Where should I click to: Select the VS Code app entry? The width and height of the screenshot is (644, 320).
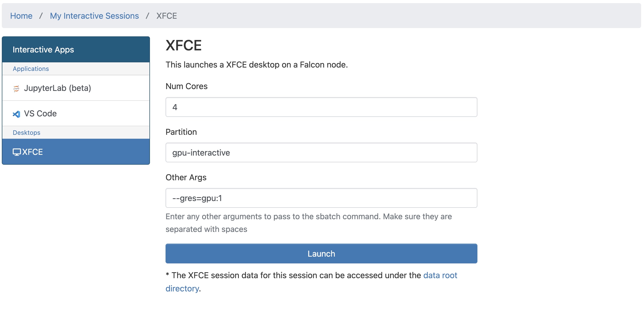40,114
